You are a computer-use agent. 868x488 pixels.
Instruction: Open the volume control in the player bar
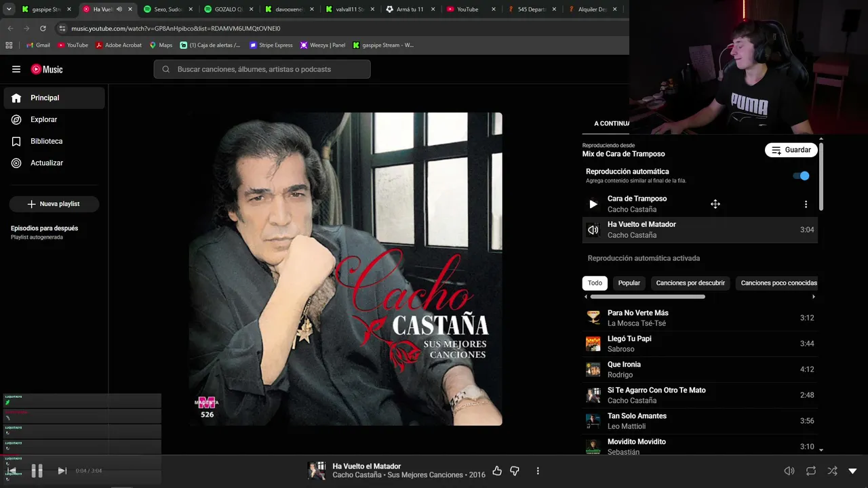(x=789, y=471)
